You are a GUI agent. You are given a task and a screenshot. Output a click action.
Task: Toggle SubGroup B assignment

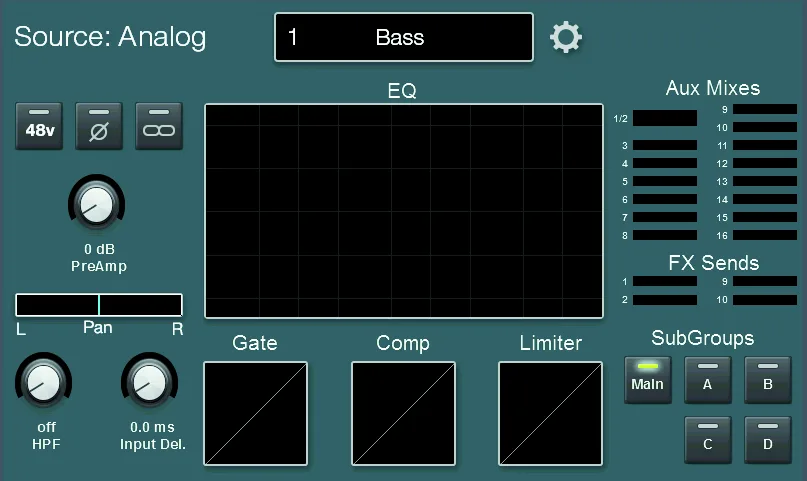click(768, 380)
